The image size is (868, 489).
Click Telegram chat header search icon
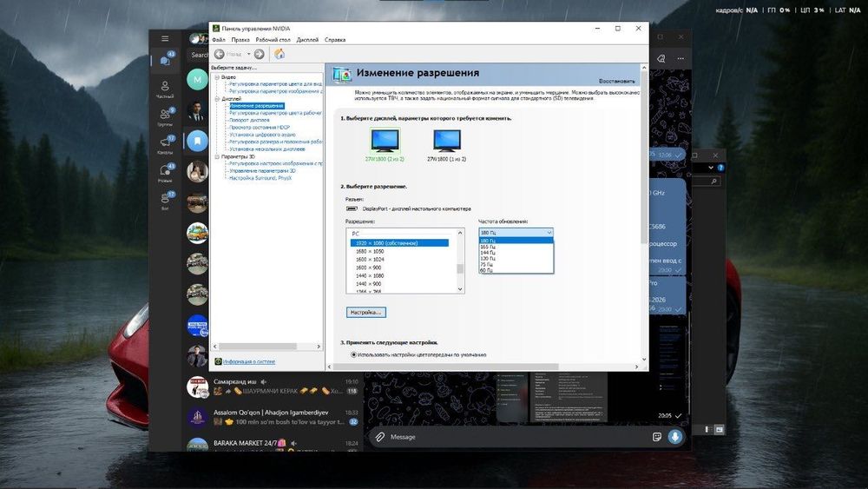pyautogui.click(x=661, y=59)
